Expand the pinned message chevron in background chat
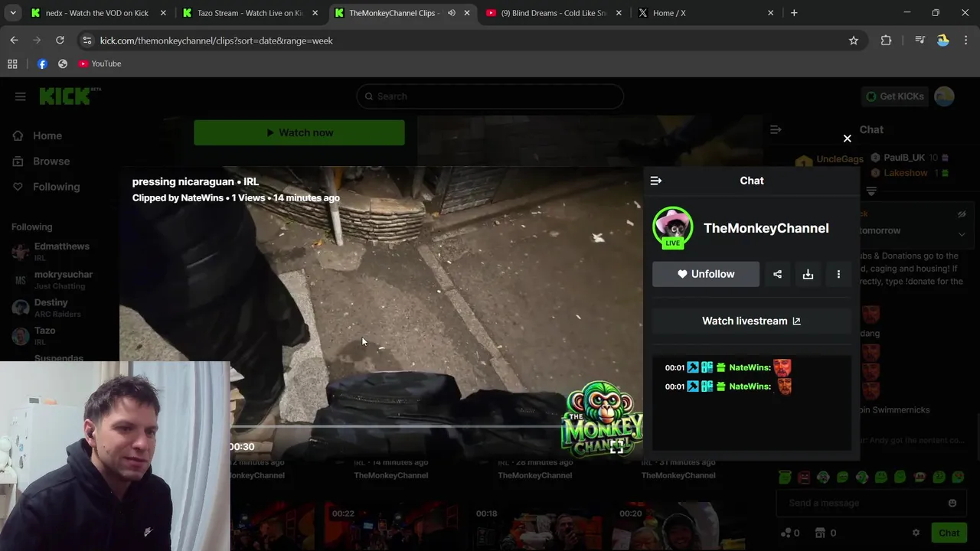Screen dimensions: 980x551 pyautogui.click(x=962, y=233)
